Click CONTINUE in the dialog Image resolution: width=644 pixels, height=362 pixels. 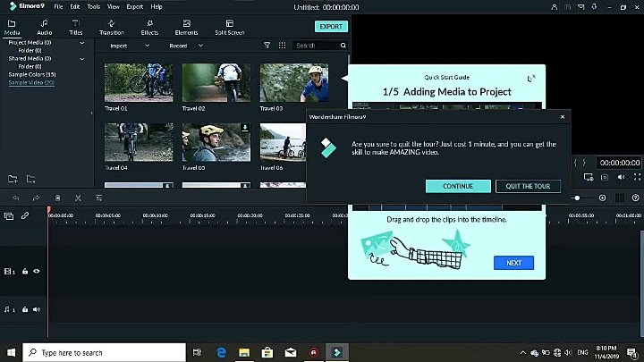tap(458, 186)
